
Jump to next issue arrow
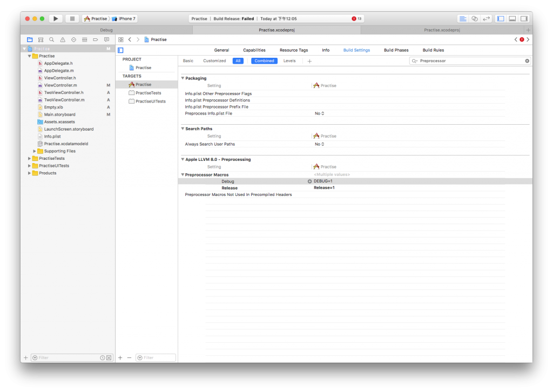pos(528,39)
